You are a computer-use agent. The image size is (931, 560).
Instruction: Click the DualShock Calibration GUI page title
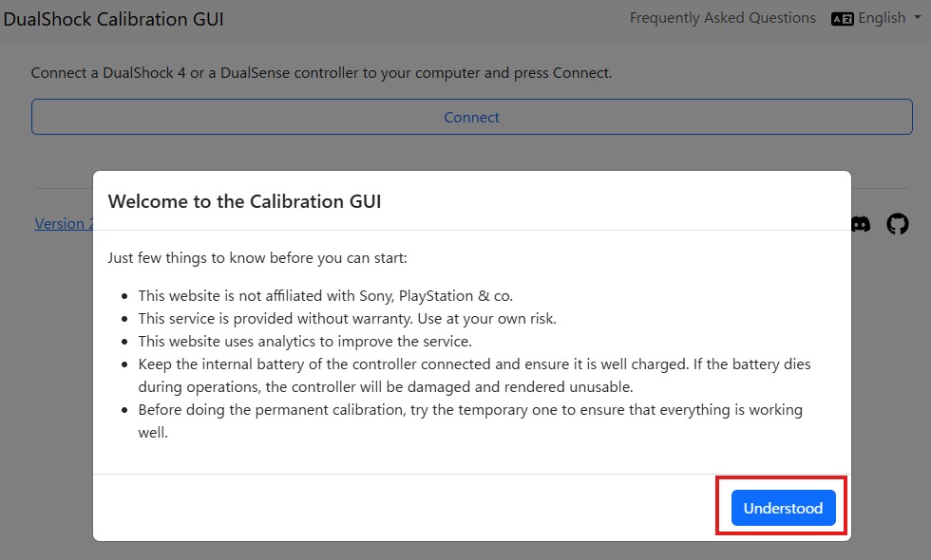coord(114,19)
